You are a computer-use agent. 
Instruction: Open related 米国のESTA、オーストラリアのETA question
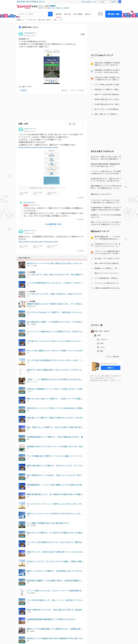point(55,408)
